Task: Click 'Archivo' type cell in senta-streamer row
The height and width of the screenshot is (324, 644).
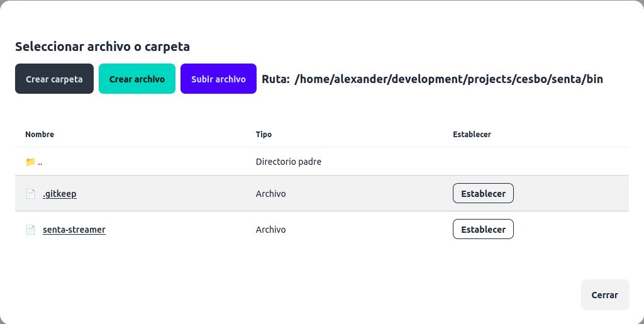Action: pos(270,230)
